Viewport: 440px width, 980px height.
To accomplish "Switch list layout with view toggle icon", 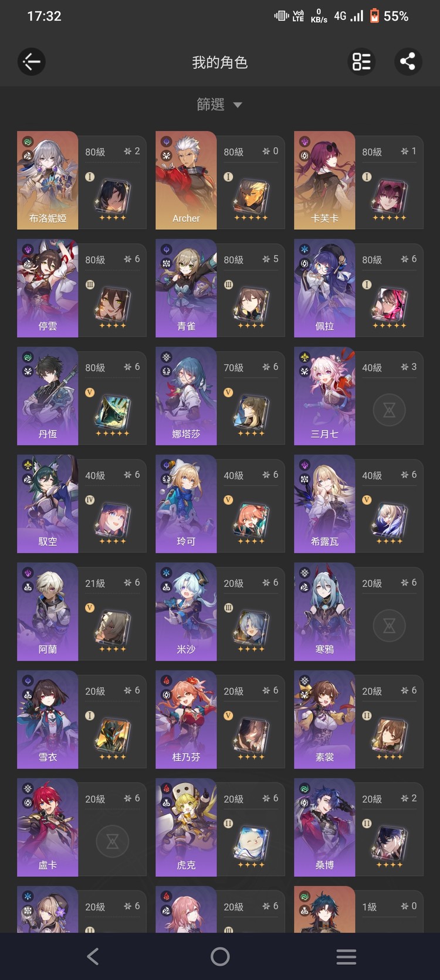I will point(361,62).
